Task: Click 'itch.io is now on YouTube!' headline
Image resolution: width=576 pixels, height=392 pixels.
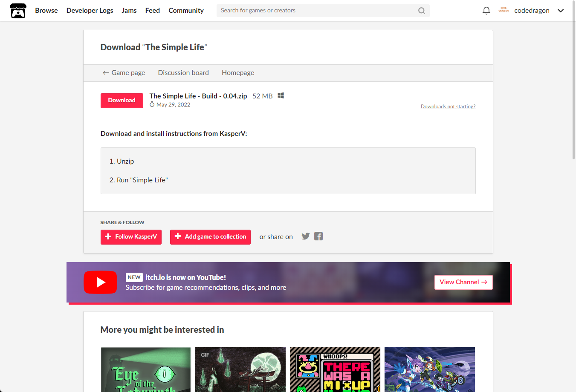Action: [185, 277]
